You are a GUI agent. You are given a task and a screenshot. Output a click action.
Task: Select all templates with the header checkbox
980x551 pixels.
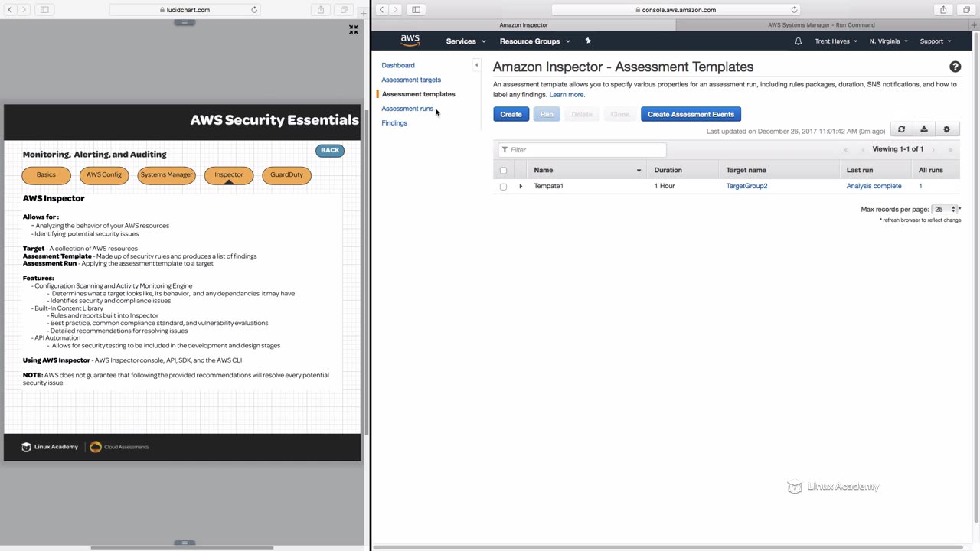tap(503, 171)
